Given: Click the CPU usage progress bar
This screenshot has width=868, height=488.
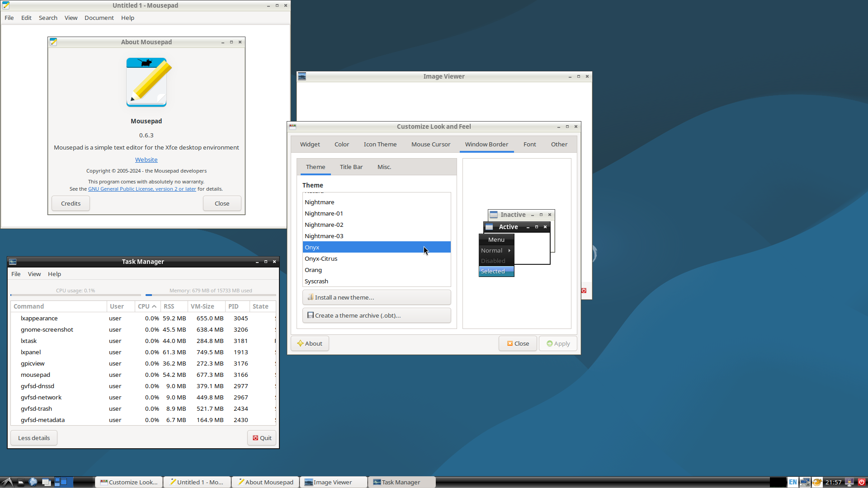Looking at the screenshot, I should pyautogui.click(x=75, y=295).
